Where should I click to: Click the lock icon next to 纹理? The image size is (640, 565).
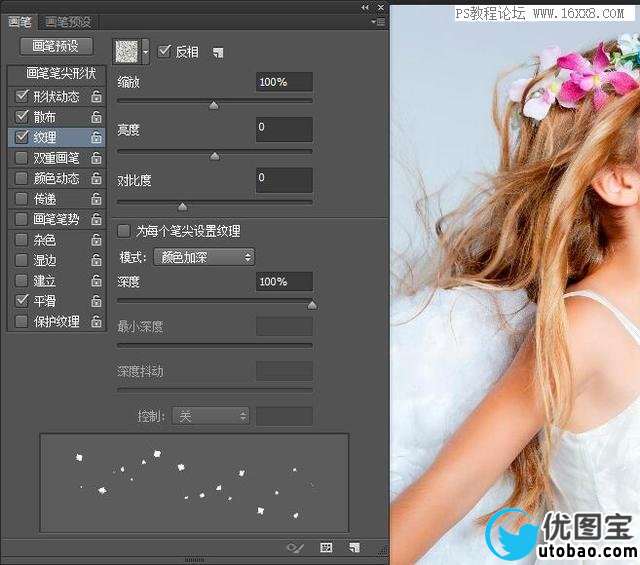click(96, 138)
